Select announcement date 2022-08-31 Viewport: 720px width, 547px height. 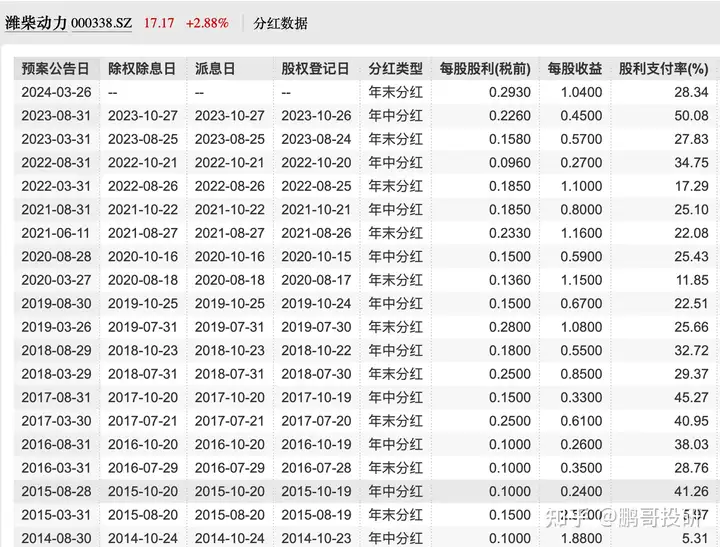coord(56,163)
